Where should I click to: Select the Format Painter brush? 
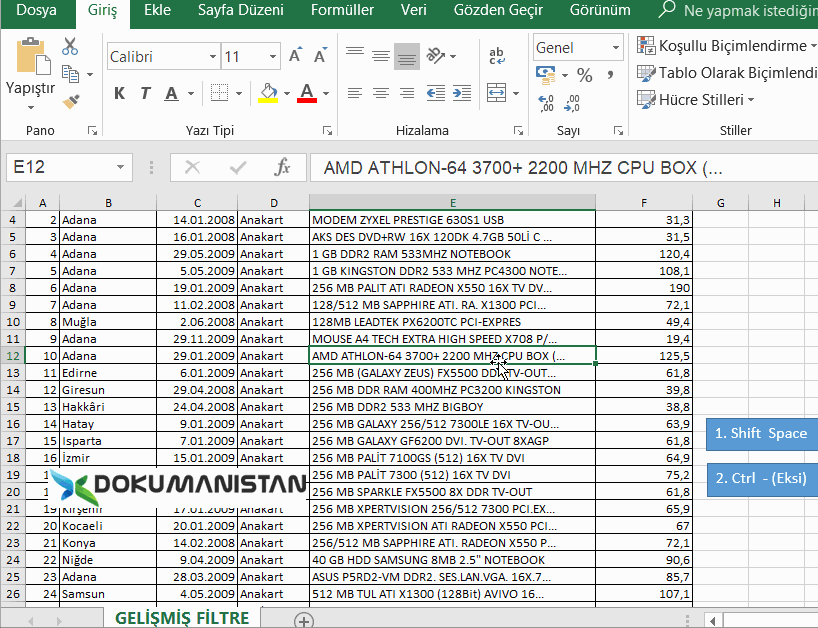click(71, 101)
